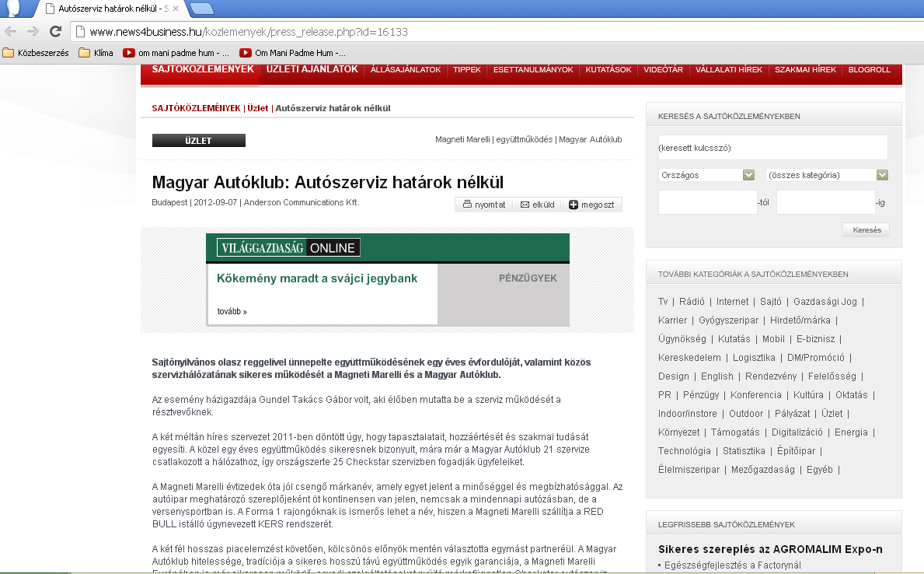Click the nyomtat print button

(484, 205)
